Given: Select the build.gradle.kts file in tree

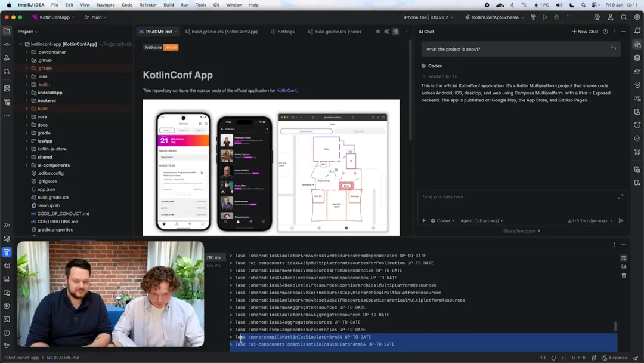Looking at the screenshot, I should pos(53,198).
